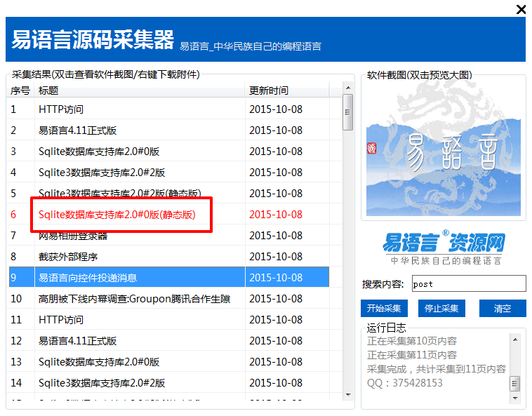Click the subtitle 易语言_中华民族自己的编程语言
This screenshot has height=416, width=532.
click(251, 46)
